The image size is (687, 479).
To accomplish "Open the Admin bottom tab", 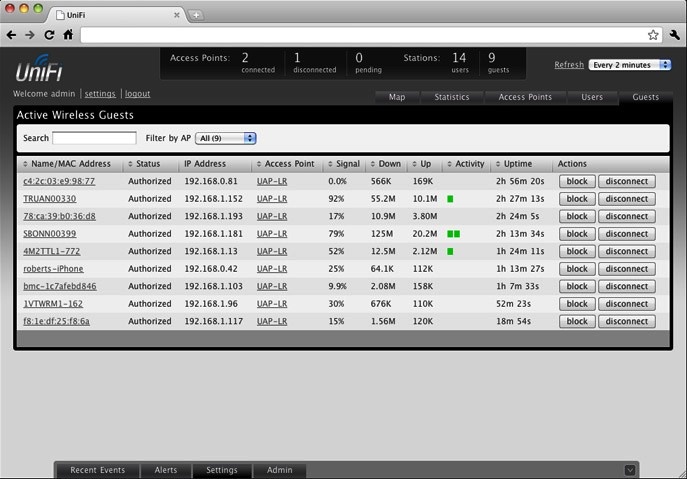I will pyautogui.click(x=280, y=470).
